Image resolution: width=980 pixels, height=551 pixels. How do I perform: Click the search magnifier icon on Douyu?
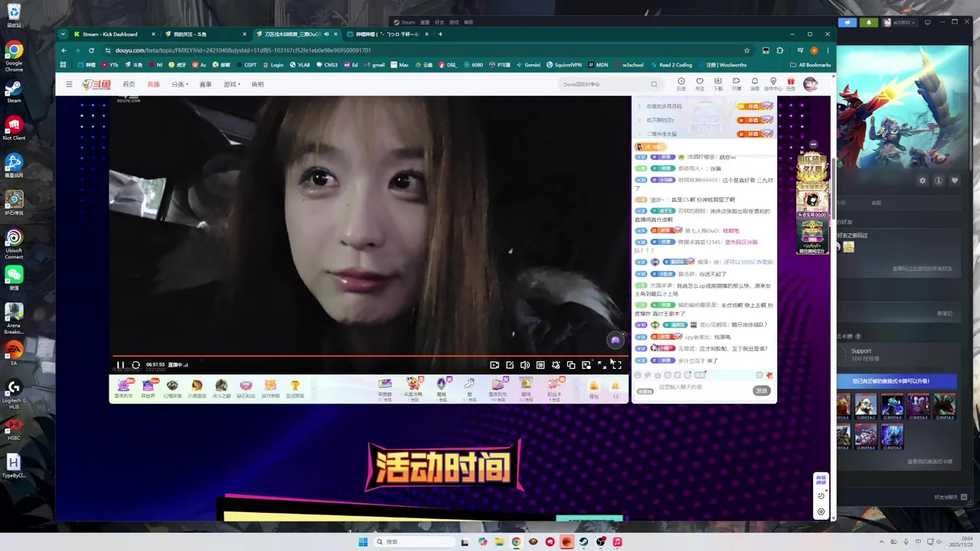tap(654, 84)
